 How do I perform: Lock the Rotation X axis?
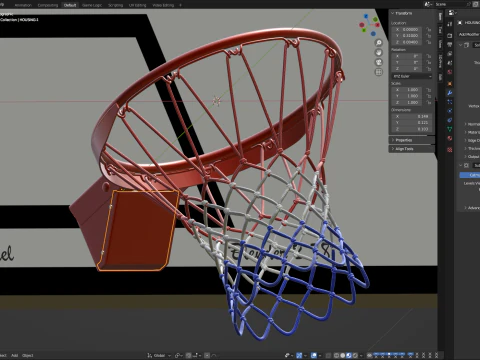(x=429, y=56)
